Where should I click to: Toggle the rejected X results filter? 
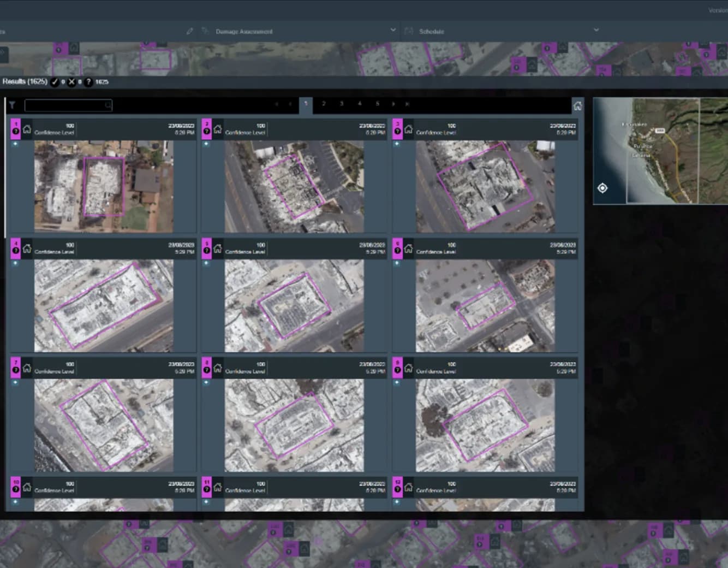pyautogui.click(x=71, y=82)
